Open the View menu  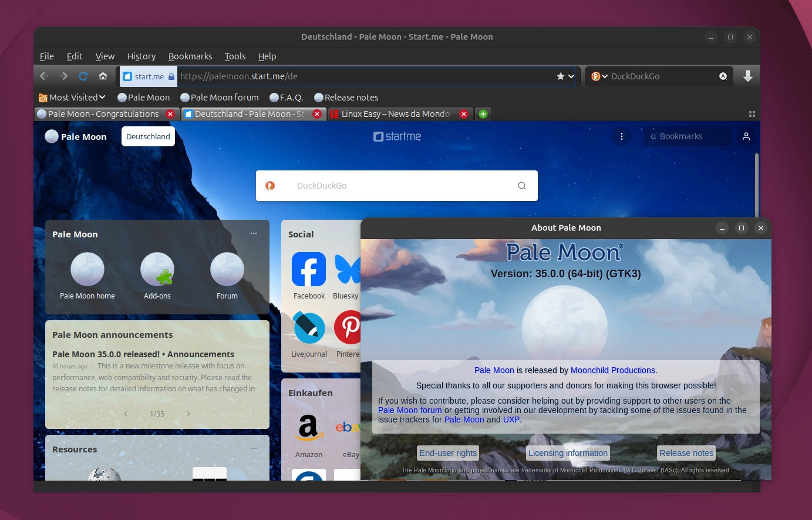tap(105, 56)
